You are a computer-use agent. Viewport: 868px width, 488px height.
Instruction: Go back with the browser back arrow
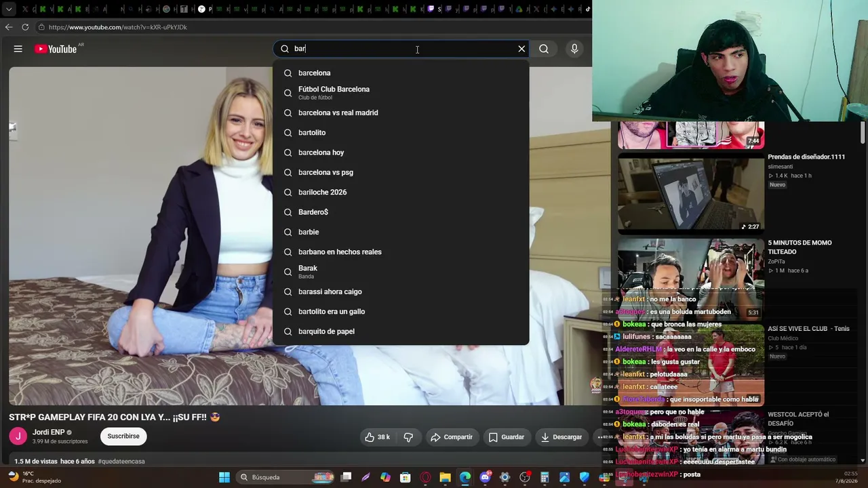tap(9, 27)
